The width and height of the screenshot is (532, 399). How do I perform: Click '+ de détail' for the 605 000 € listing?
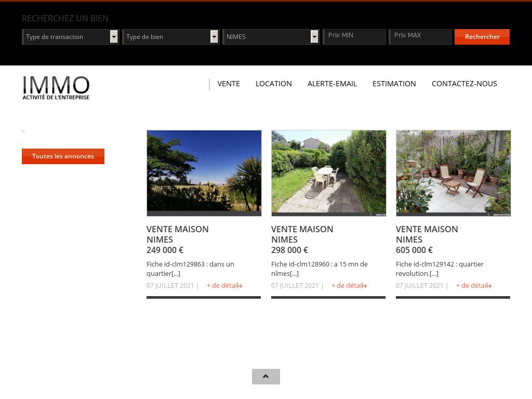click(473, 286)
